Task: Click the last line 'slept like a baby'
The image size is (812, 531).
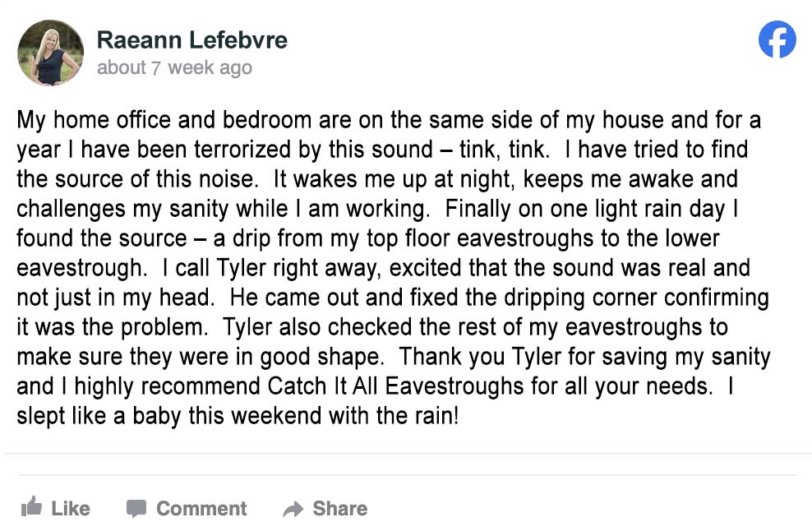Action: [x=238, y=416]
